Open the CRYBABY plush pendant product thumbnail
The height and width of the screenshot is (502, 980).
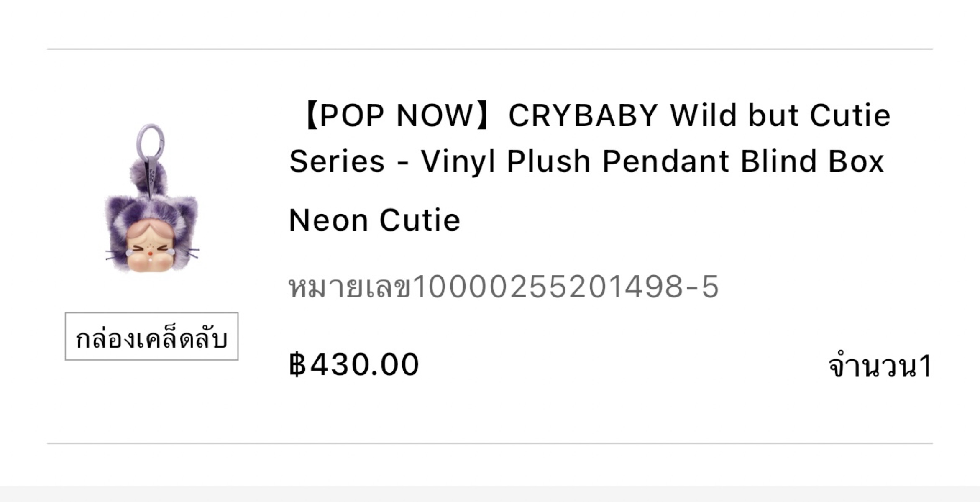pos(151,199)
